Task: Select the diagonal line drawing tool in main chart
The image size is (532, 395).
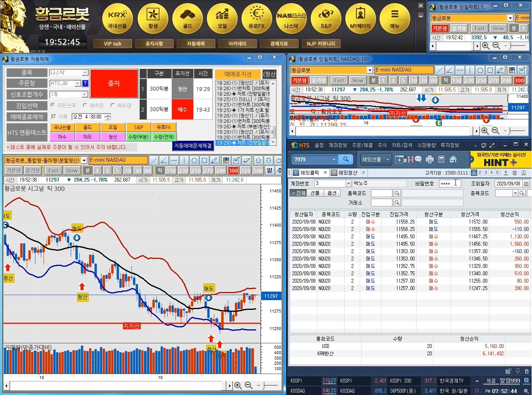Action: tap(154, 160)
